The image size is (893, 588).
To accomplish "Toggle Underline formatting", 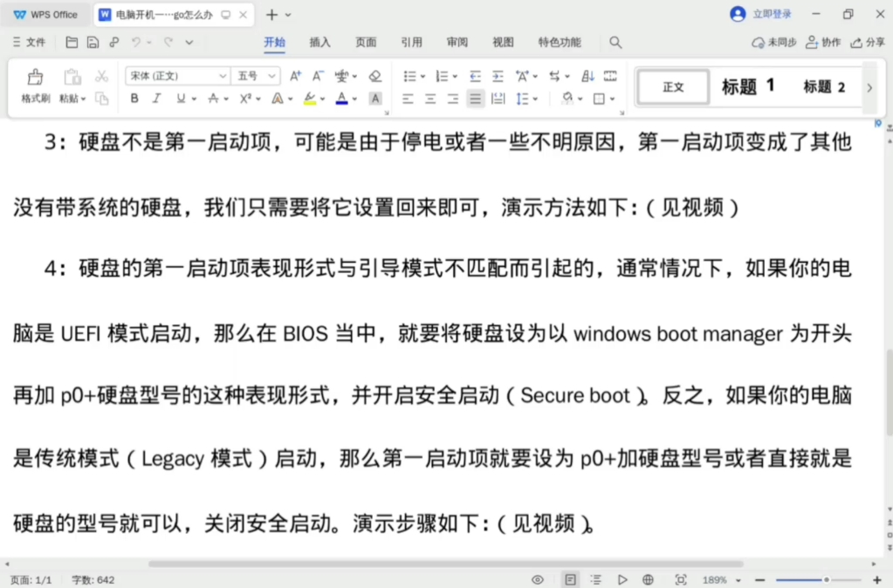I will tap(181, 99).
